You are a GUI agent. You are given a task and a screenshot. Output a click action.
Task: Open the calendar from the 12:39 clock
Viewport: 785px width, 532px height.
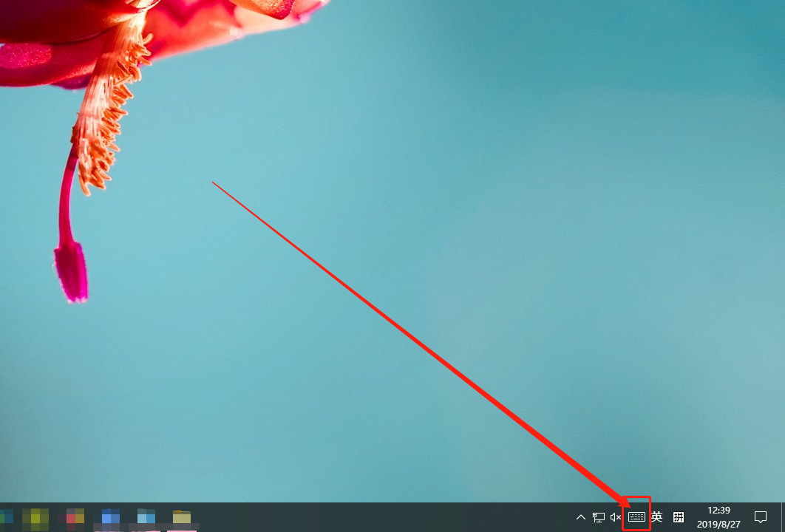[x=718, y=517]
